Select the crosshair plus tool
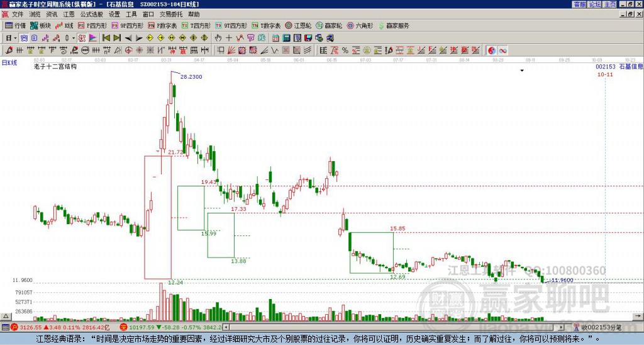 [229, 38]
